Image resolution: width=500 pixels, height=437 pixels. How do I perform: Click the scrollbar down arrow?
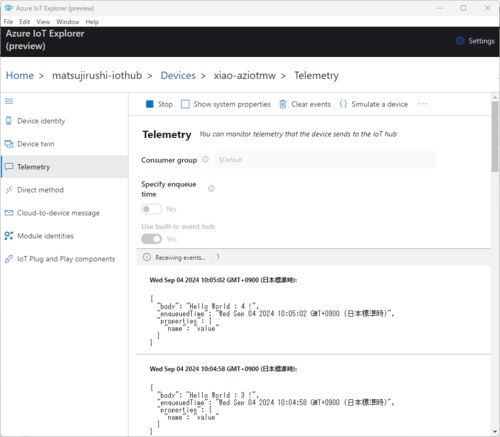(x=495, y=432)
